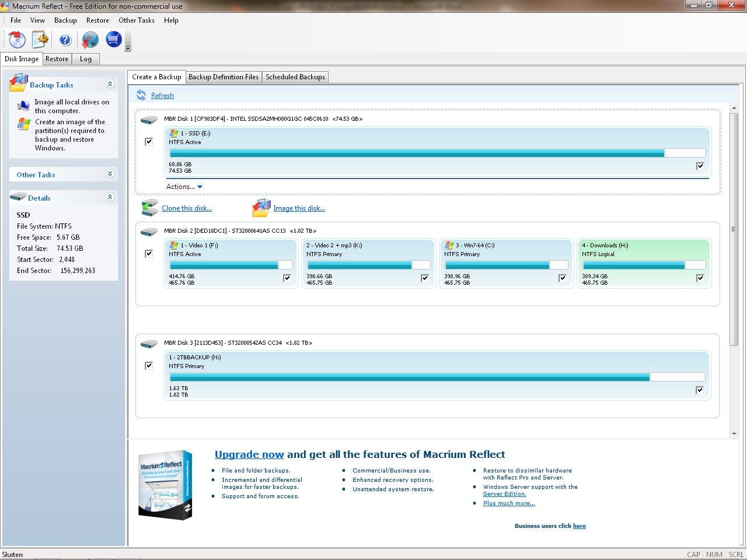Collapse the Details panel
747x560 pixels.
[x=110, y=197]
